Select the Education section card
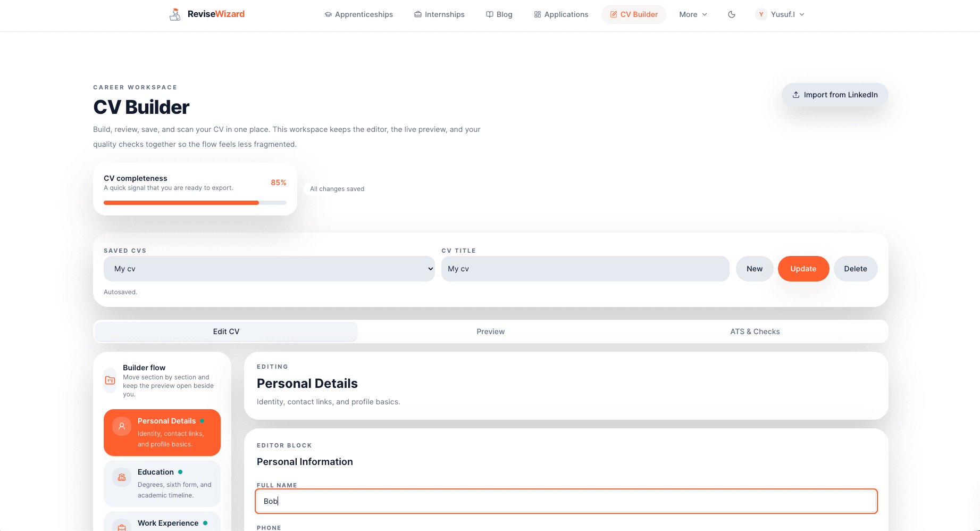The image size is (980, 531). (x=162, y=484)
